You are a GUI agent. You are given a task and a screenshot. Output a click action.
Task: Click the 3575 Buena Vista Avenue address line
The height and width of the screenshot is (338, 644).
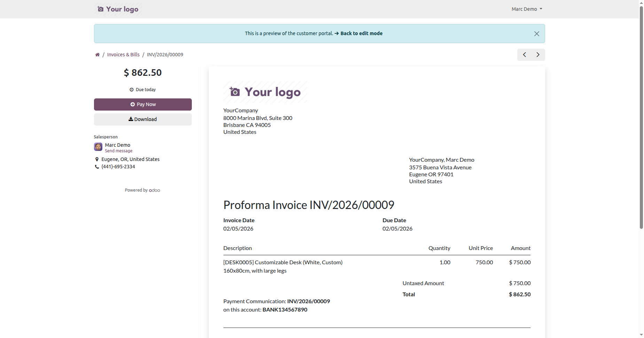point(440,168)
